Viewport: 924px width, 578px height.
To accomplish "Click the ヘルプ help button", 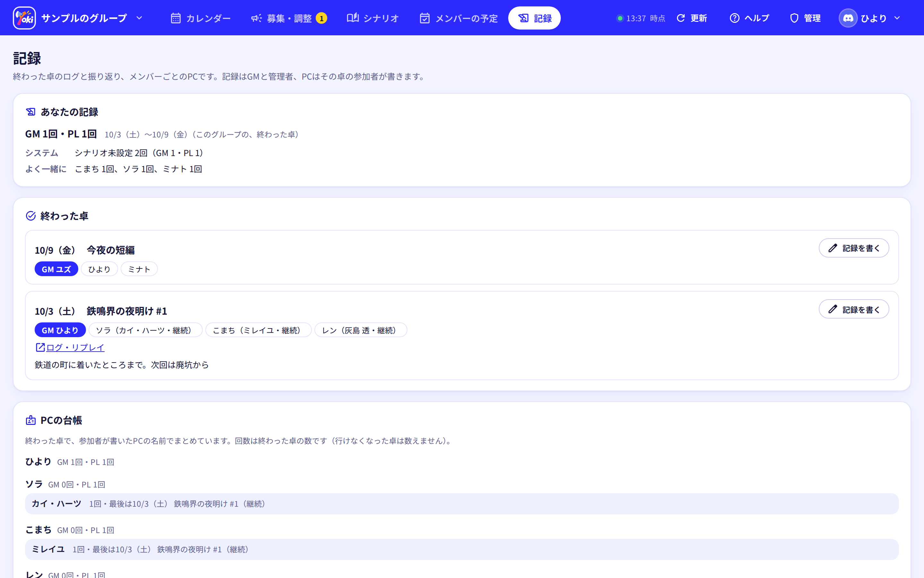I will [749, 18].
